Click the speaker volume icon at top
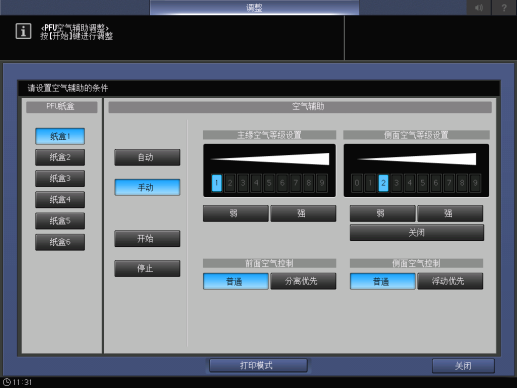This screenshot has width=517, height=388. tap(479, 7)
